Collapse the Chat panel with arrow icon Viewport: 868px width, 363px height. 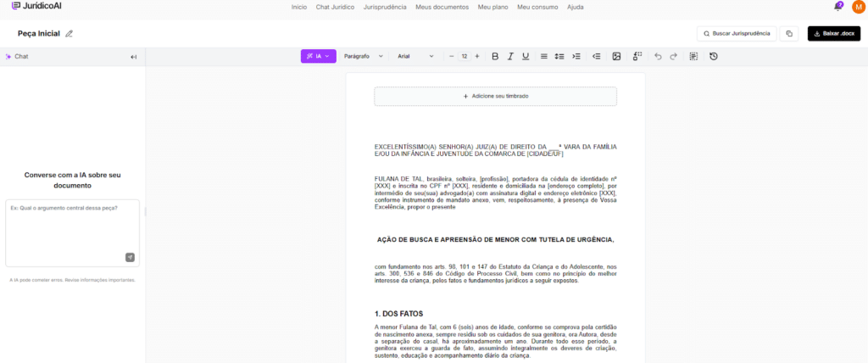[x=133, y=57]
